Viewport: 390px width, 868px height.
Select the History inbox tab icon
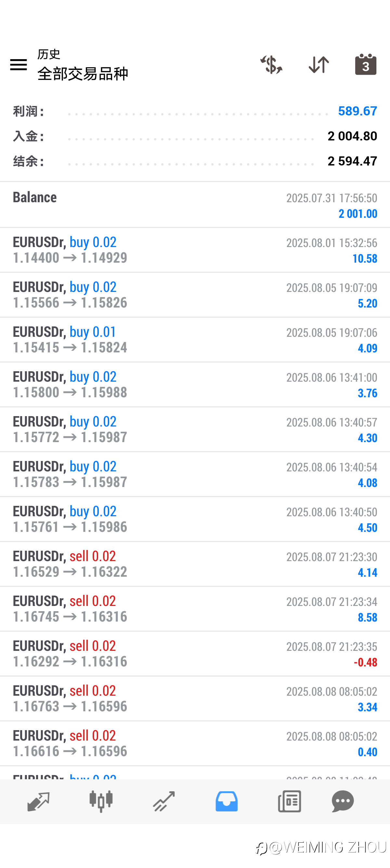click(227, 801)
